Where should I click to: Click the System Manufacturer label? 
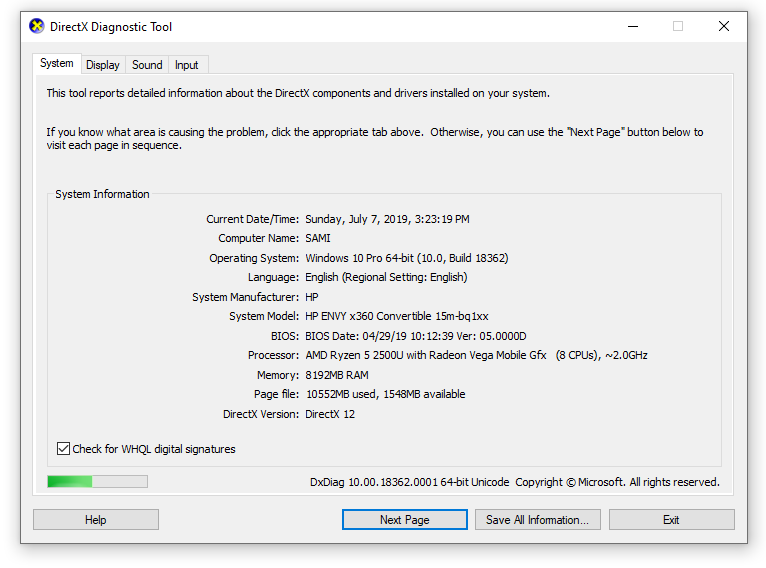(245, 297)
